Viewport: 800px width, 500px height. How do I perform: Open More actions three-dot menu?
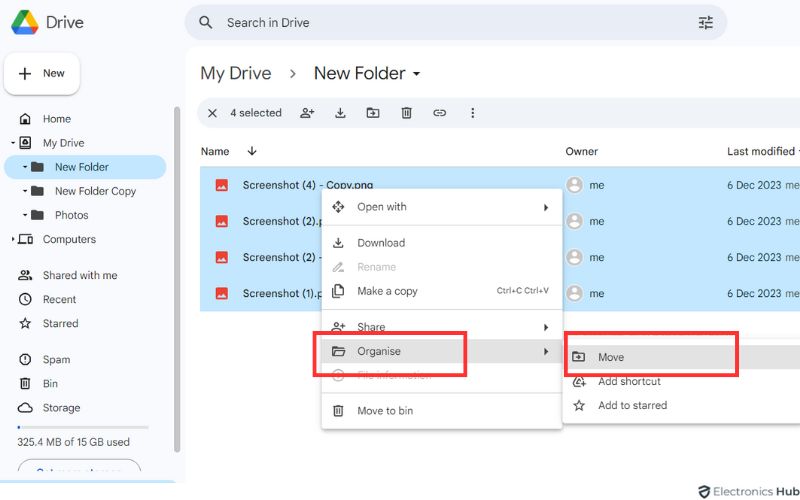coord(472,113)
